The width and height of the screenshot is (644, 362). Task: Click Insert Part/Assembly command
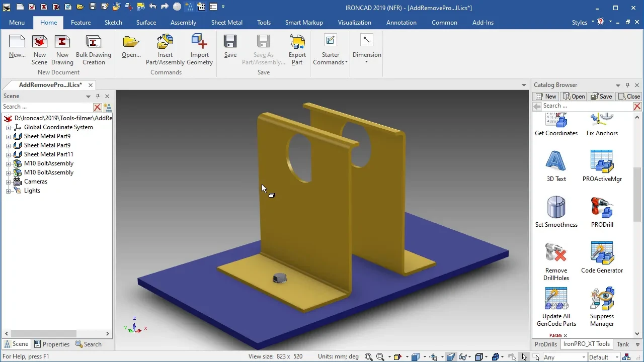(x=165, y=50)
